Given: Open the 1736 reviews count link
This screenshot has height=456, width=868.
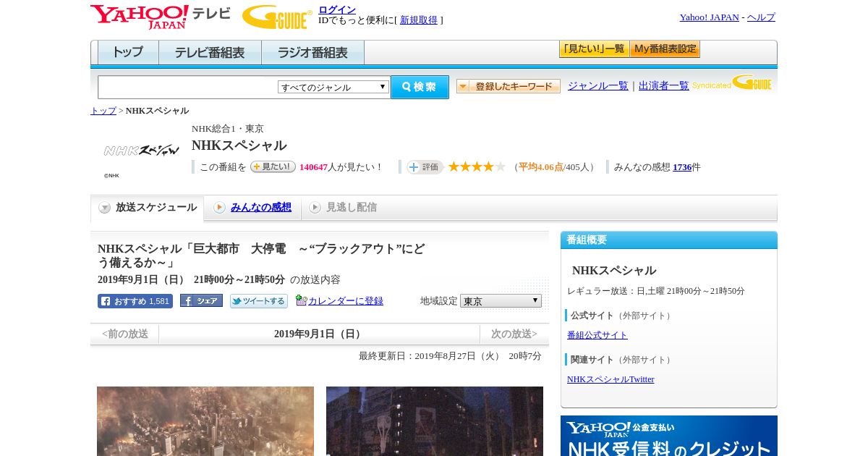Looking at the screenshot, I should [x=682, y=167].
